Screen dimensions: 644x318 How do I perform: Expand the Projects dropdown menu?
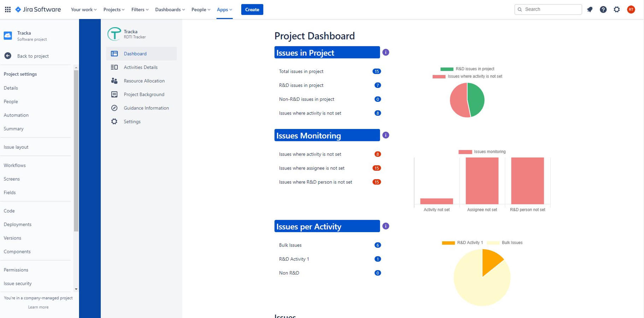tap(114, 10)
